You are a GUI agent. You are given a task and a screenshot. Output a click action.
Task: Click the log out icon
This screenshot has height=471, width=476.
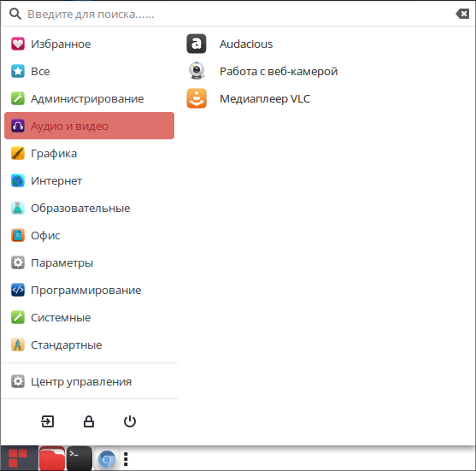(48, 421)
